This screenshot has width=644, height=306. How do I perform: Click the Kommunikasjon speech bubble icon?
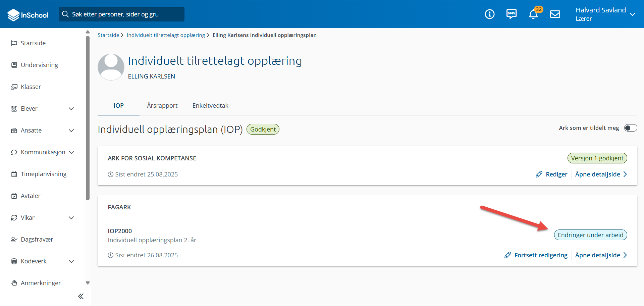[14, 152]
